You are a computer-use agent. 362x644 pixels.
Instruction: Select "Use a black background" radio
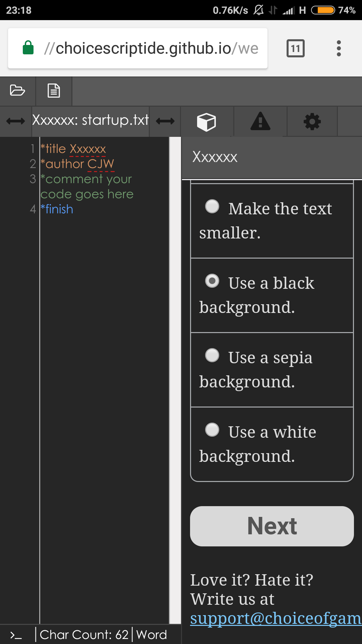point(212,281)
